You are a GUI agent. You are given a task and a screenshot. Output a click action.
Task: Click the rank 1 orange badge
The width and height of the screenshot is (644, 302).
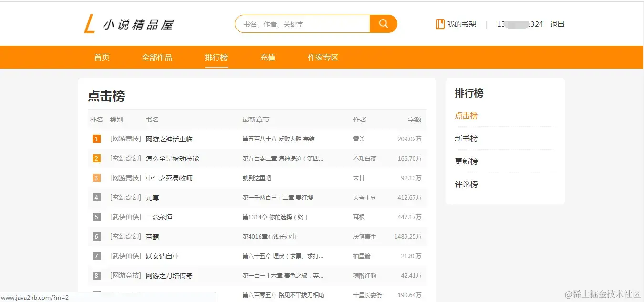(x=96, y=139)
